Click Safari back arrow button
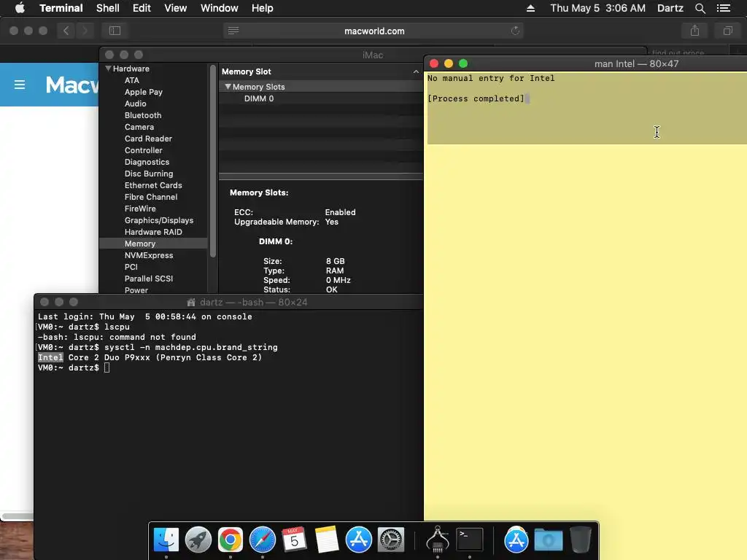The width and height of the screenshot is (747, 560). [66, 31]
